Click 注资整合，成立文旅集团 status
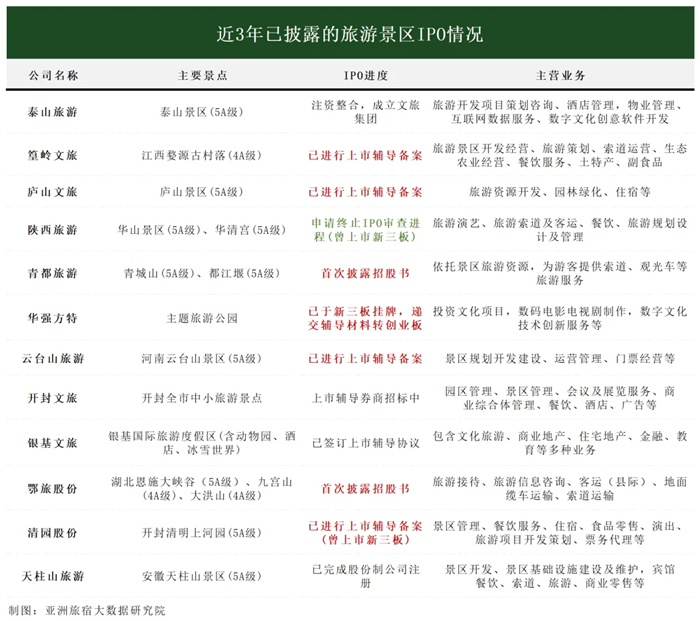700x621 pixels. pyautogui.click(x=366, y=112)
